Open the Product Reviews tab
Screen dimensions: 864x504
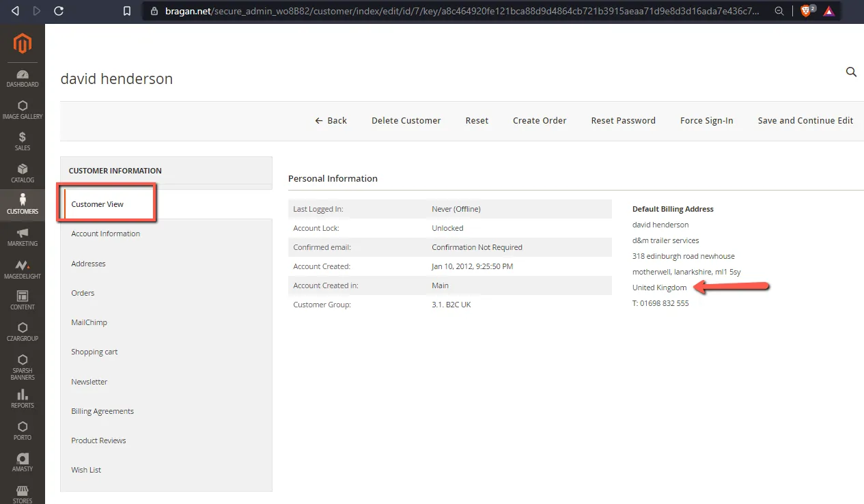(x=98, y=440)
